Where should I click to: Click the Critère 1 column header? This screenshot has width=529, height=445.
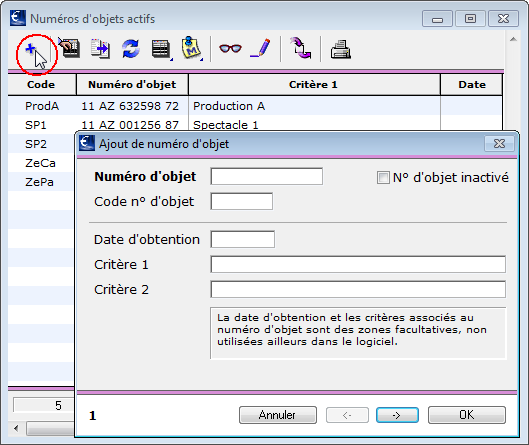tap(314, 84)
